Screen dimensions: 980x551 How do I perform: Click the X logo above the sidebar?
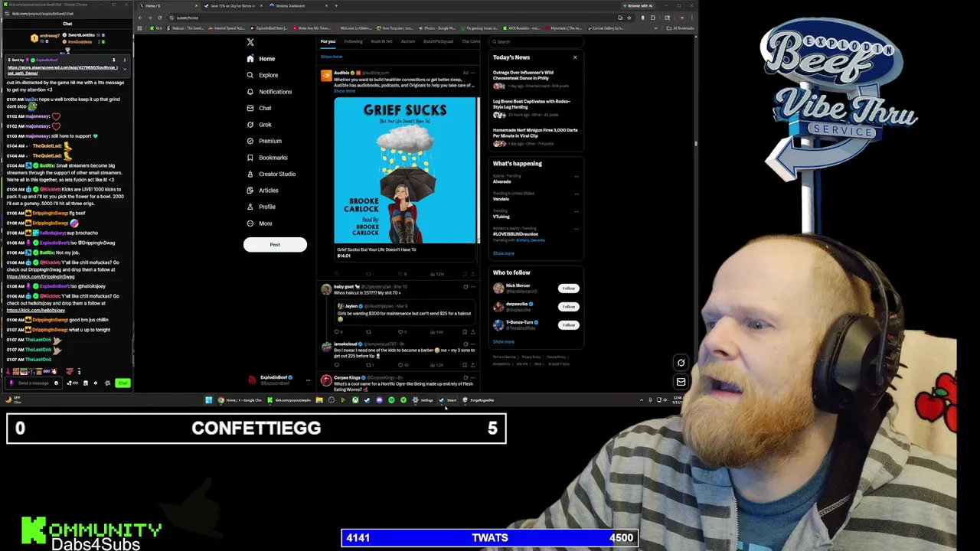coord(250,42)
